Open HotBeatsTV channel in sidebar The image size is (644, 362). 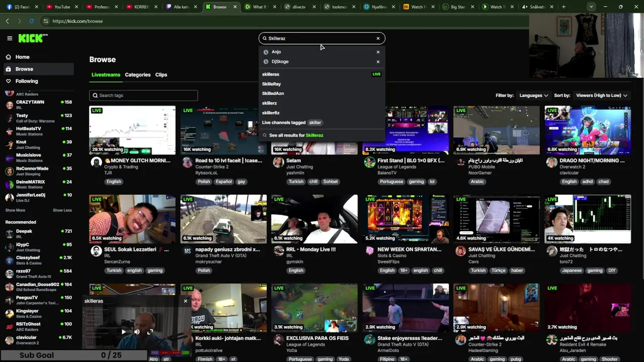point(39,131)
